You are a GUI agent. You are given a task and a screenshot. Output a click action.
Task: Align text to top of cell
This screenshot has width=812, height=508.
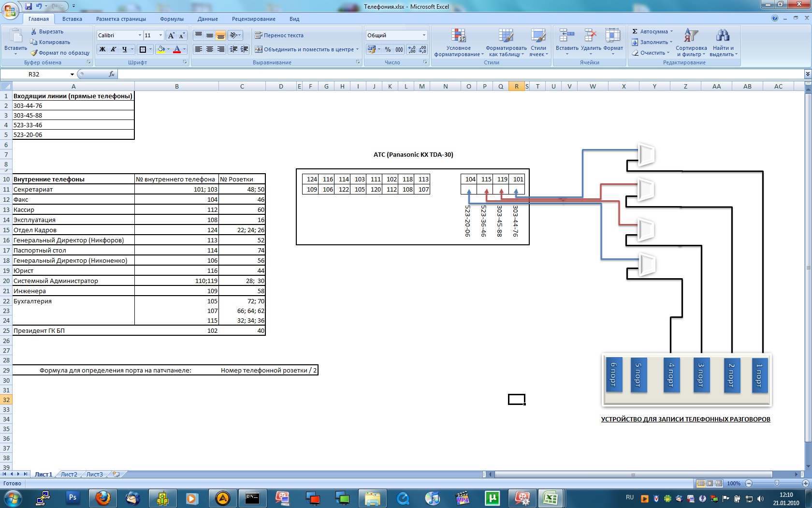pyautogui.click(x=198, y=35)
